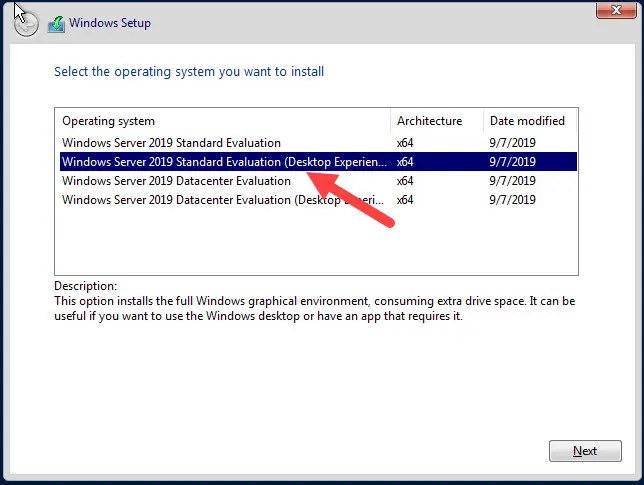The height and width of the screenshot is (485, 644).
Task: Click the Windows Setup title icon
Action: pyautogui.click(x=56, y=24)
